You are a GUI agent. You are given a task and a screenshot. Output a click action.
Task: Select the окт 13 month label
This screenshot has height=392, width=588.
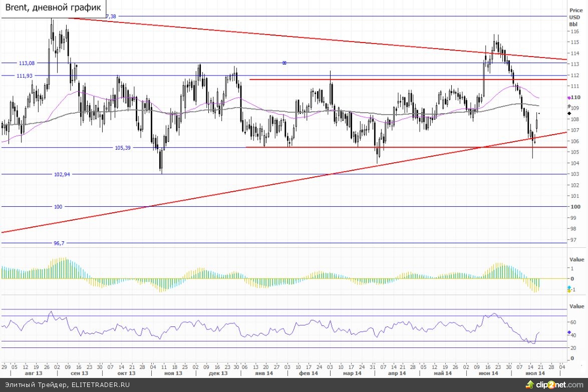[126, 373]
